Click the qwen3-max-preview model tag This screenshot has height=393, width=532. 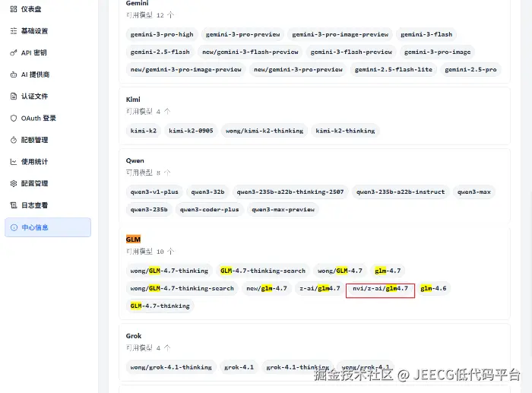pos(283,209)
